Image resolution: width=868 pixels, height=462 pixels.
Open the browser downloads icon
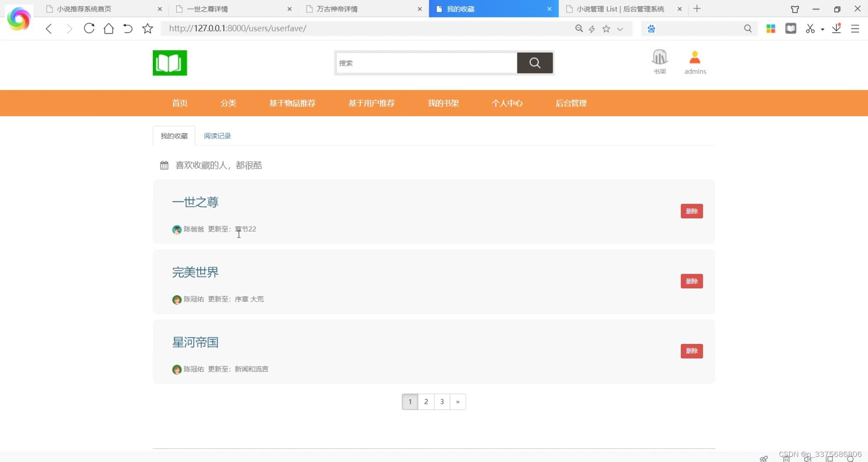836,29
